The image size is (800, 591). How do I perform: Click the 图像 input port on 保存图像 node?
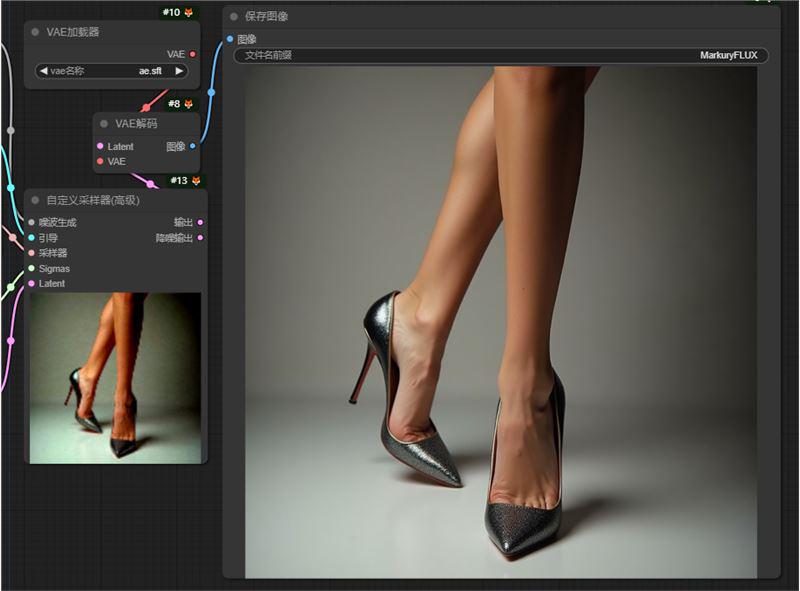230,39
